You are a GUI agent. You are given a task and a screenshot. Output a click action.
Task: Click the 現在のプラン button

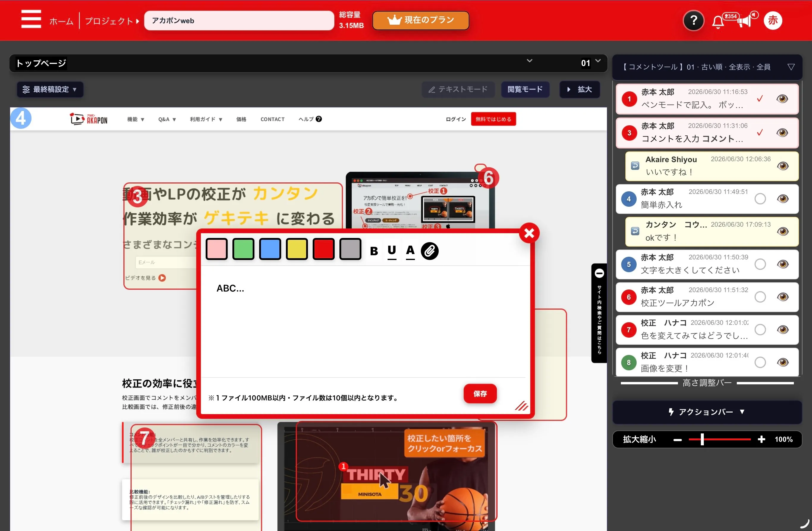[x=421, y=20]
